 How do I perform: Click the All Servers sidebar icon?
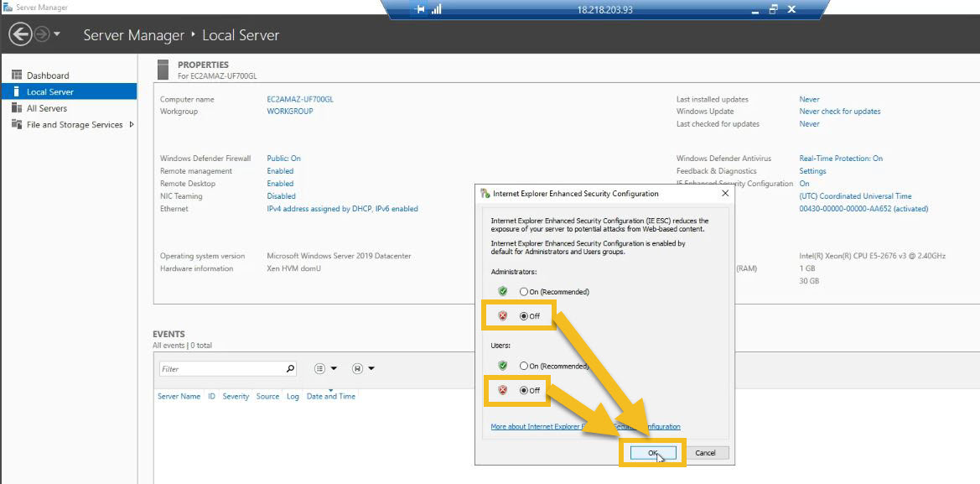point(17,108)
